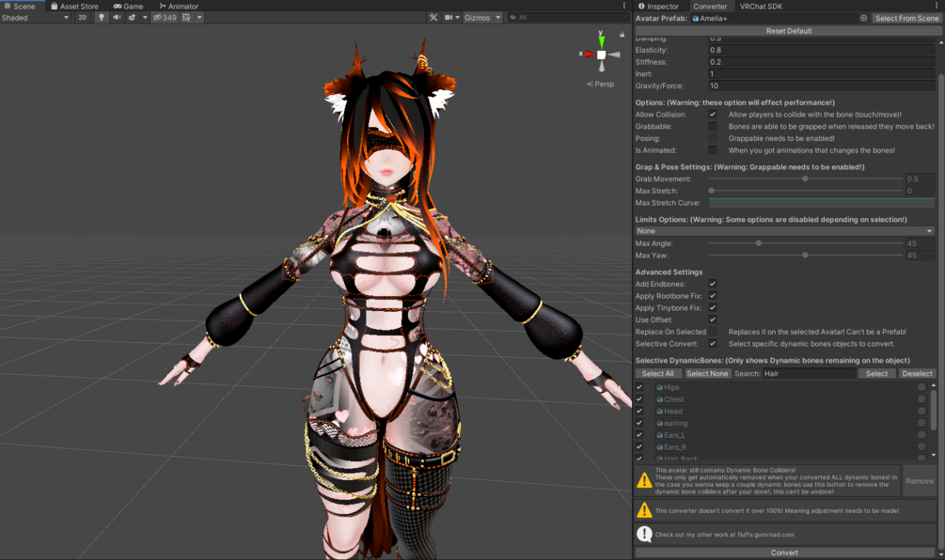
Task: Click object picker circle on Hips row
Action: pos(921,387)
